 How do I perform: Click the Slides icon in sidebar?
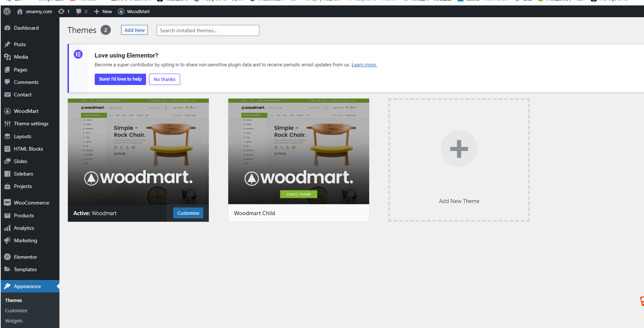(x=7, y=161)
